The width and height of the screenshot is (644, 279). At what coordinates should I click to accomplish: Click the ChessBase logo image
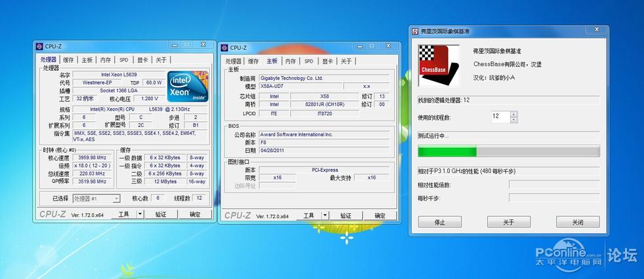click(438, 65)
